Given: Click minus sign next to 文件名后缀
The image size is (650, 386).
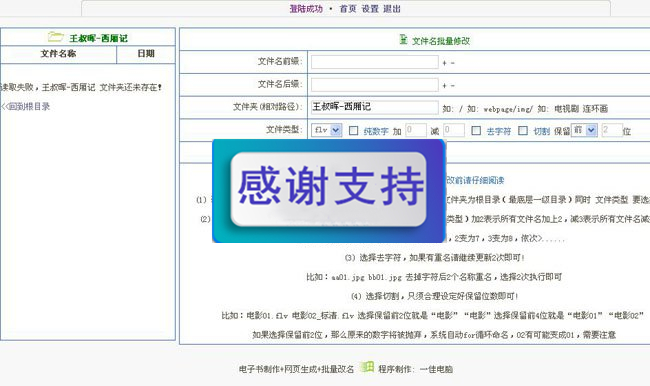Looking at the screenshot, I should point(453,85).
